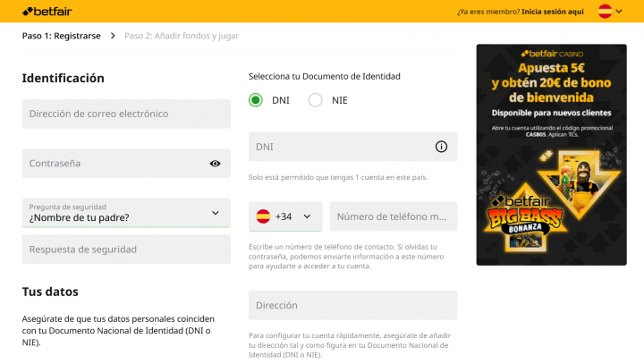Focus the email address field
The image size is (644, 364).
[126, 114]
